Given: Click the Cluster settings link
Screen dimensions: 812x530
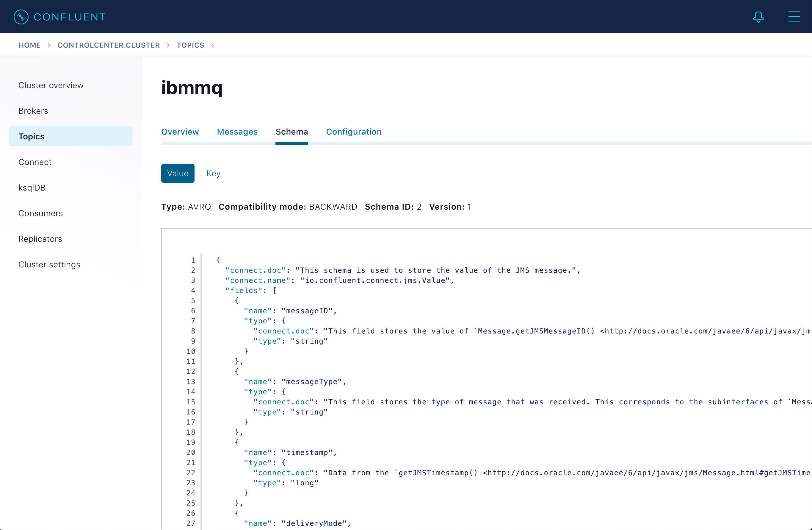Looking at the screenshot, I should [49, 264].
